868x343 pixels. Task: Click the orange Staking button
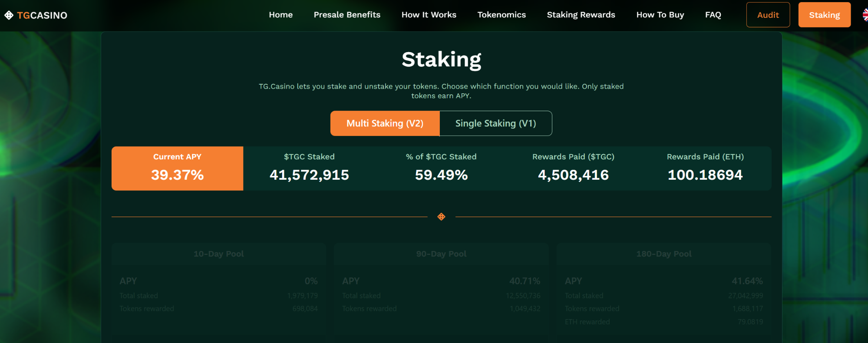click(824, 15)
